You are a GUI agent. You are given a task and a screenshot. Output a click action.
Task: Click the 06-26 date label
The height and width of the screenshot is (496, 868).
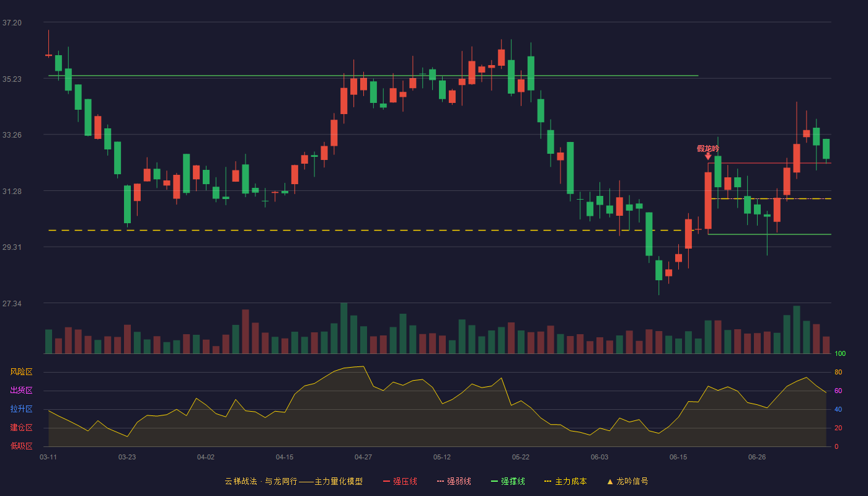[x=757, y=457]
